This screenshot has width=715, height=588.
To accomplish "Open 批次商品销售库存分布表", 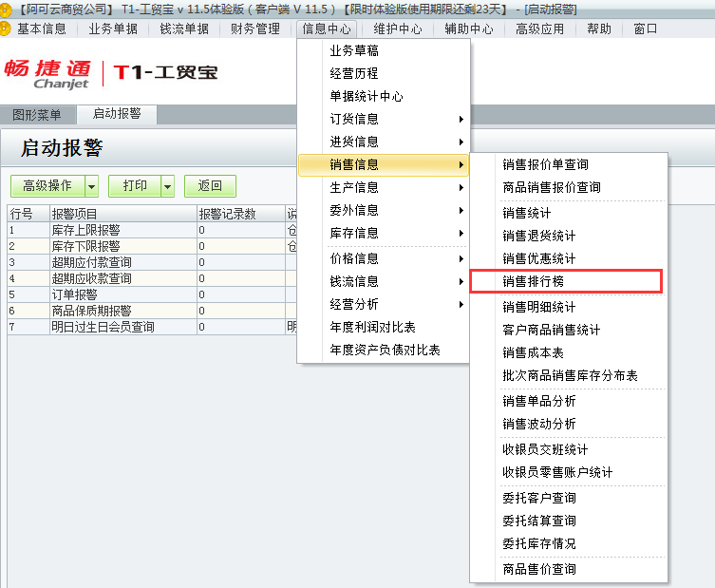I will tap(568, 375).
